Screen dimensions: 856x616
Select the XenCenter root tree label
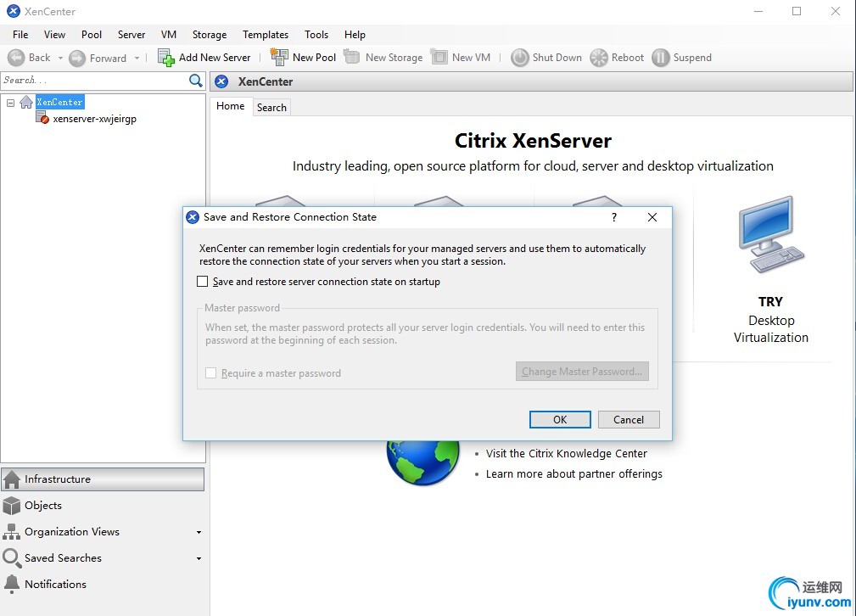pos(59,102)
